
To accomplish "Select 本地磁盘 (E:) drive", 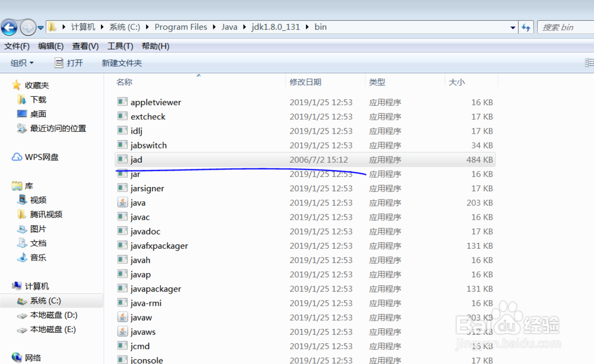I will click(x=46, y=330).
